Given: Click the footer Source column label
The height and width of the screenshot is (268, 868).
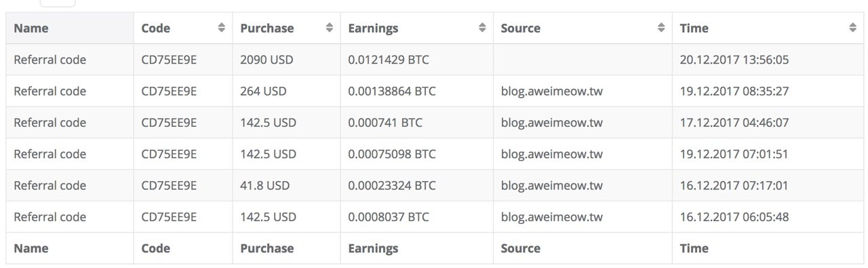Looking at the screenshot, I should [x=521, y=248].
